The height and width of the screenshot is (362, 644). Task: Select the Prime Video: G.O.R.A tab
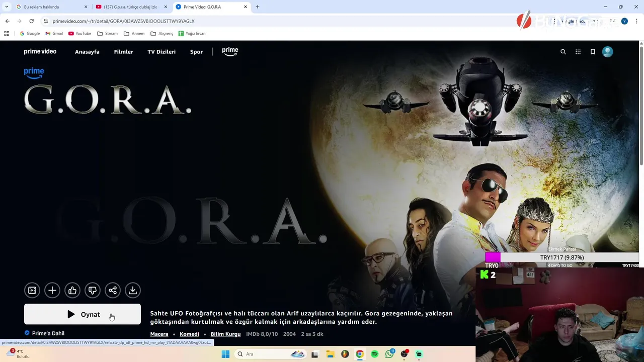211,7
